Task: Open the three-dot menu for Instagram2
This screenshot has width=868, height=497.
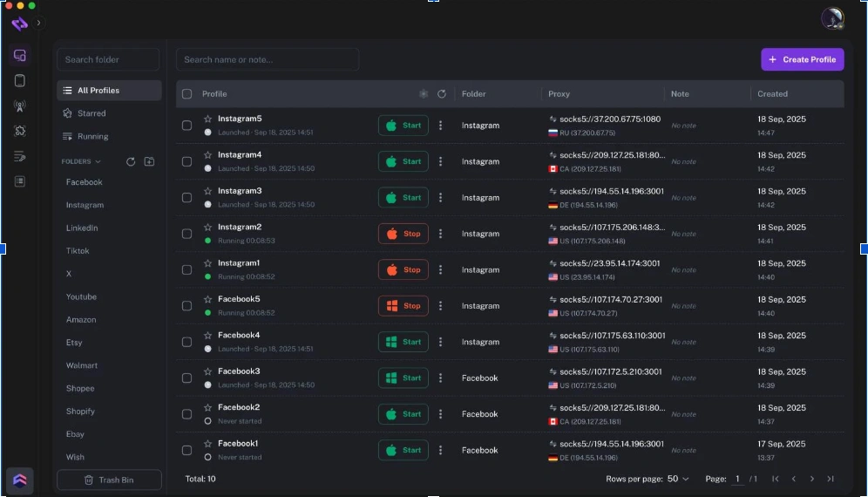Action: (441, 234)
